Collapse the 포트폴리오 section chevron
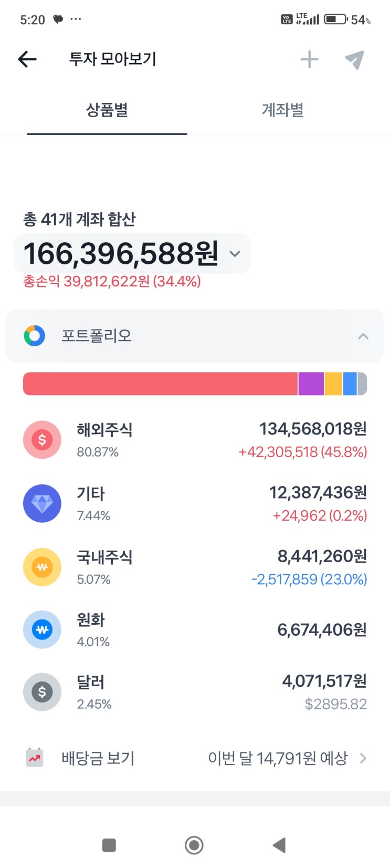390x868 pixels. click(363, 336)
